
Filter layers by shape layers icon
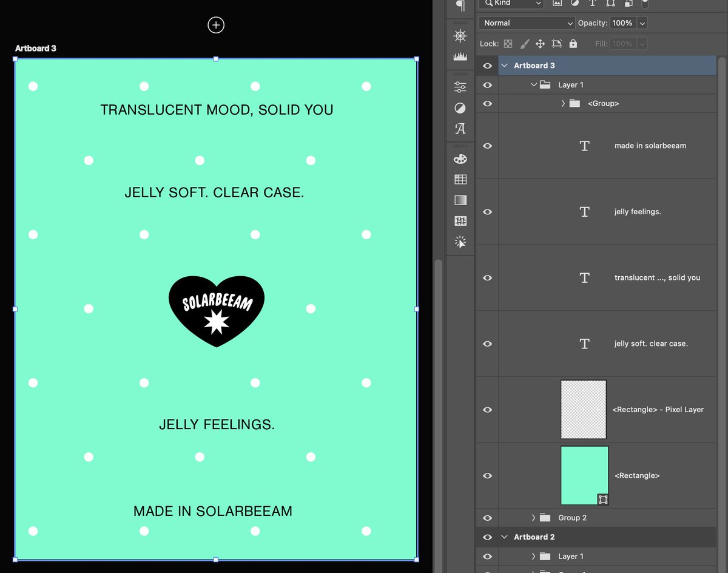(x=610, y=3)
